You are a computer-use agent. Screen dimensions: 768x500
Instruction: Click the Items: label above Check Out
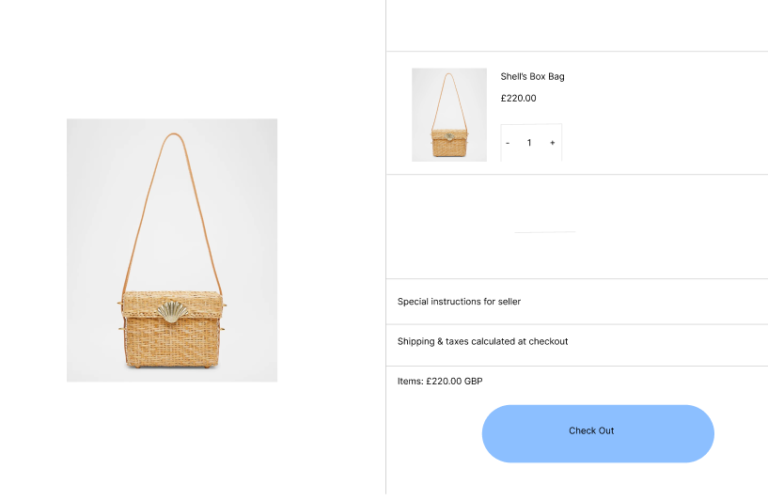point(410,381)
